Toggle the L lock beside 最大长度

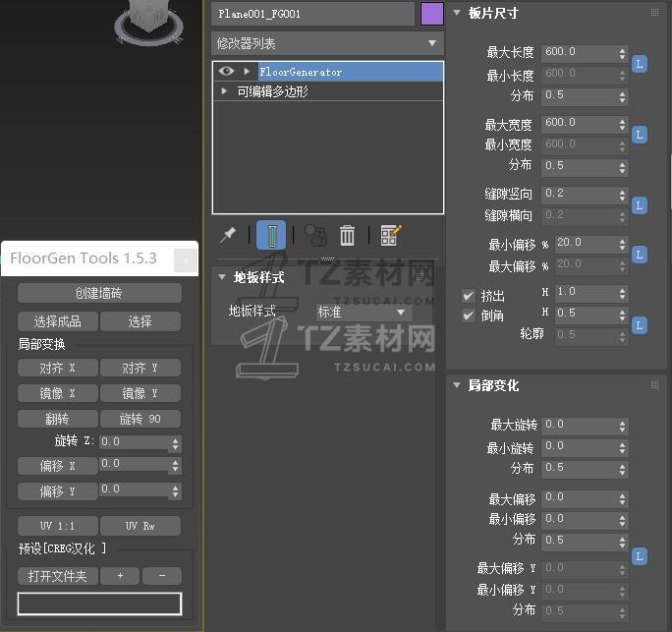click(640, 64)
